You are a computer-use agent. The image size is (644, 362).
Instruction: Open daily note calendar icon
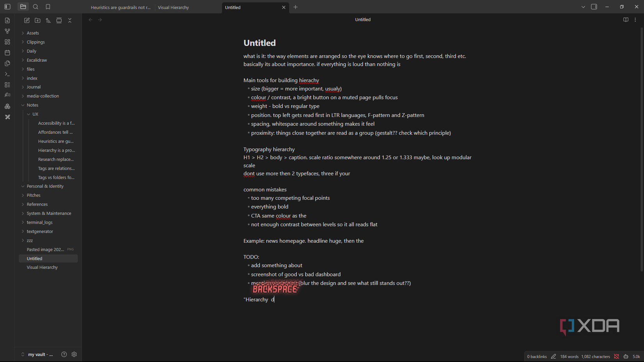7,53
